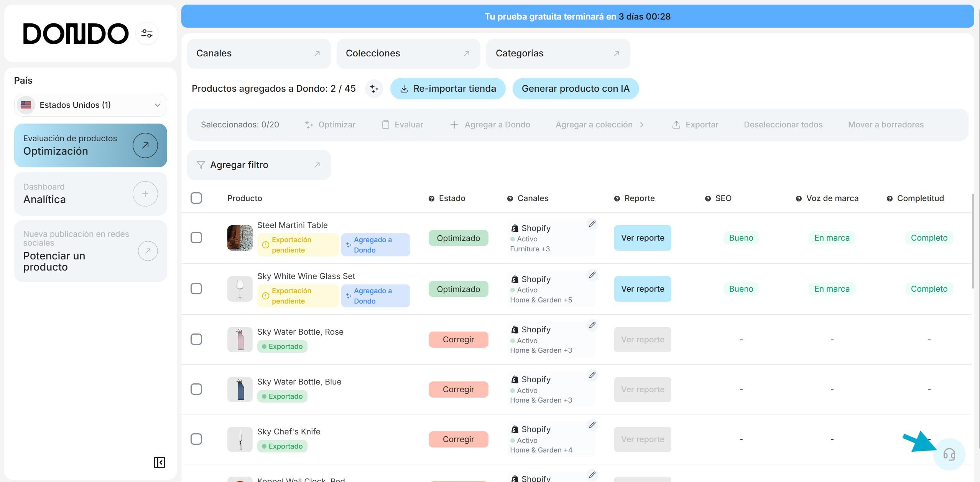Image resolution: width=980 pixels, height=482 pixels.
Task: Expand the Categorías selector
Action: 557,53
